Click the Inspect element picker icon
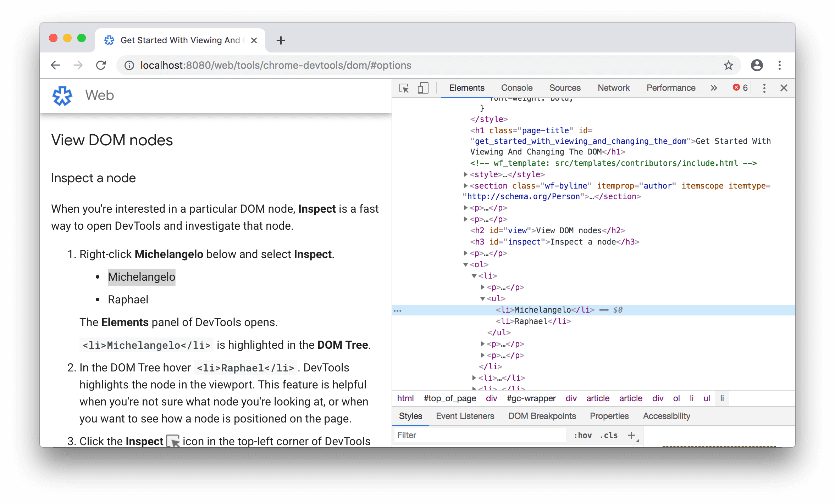Screen dimensions: 835x504 tap(405, 87)
